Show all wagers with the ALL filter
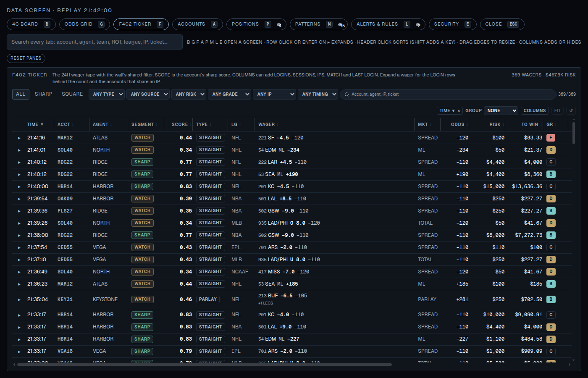 21,94
